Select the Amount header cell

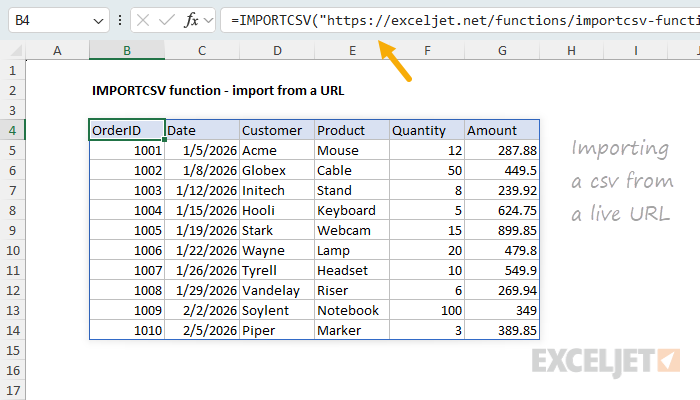[x=502, y=130]
